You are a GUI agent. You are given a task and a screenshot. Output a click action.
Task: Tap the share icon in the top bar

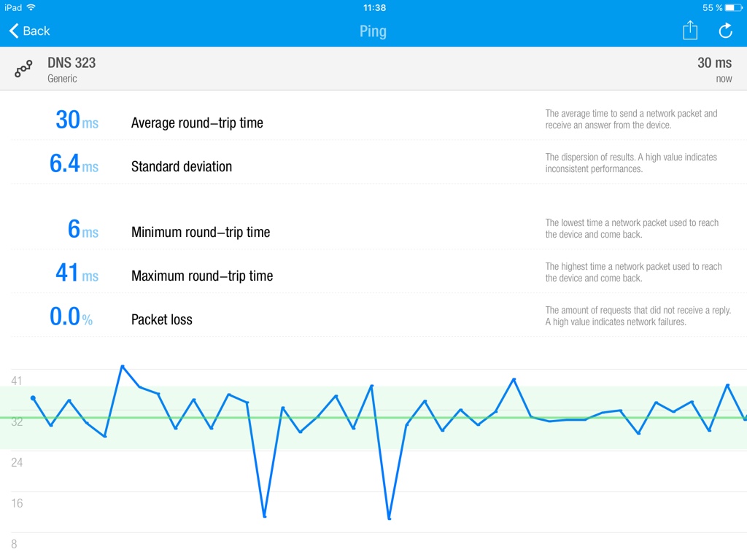[690, 31]
